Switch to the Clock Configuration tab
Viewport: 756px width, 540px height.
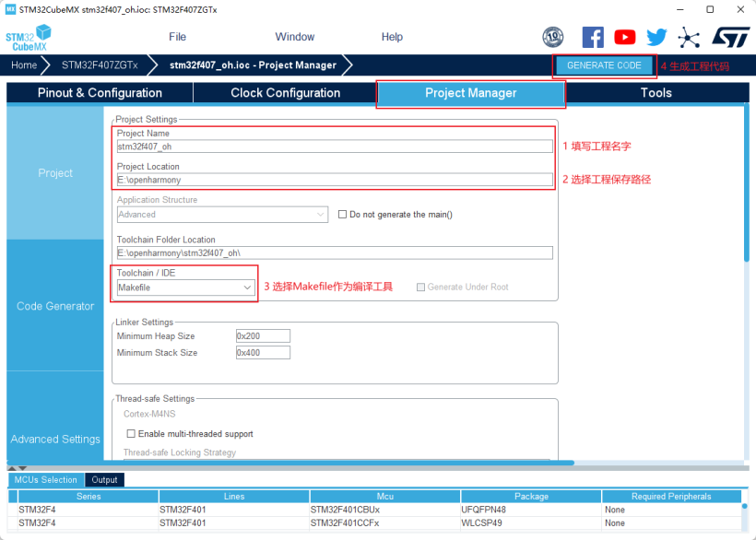pyautogui.click(x=285, y=93)
